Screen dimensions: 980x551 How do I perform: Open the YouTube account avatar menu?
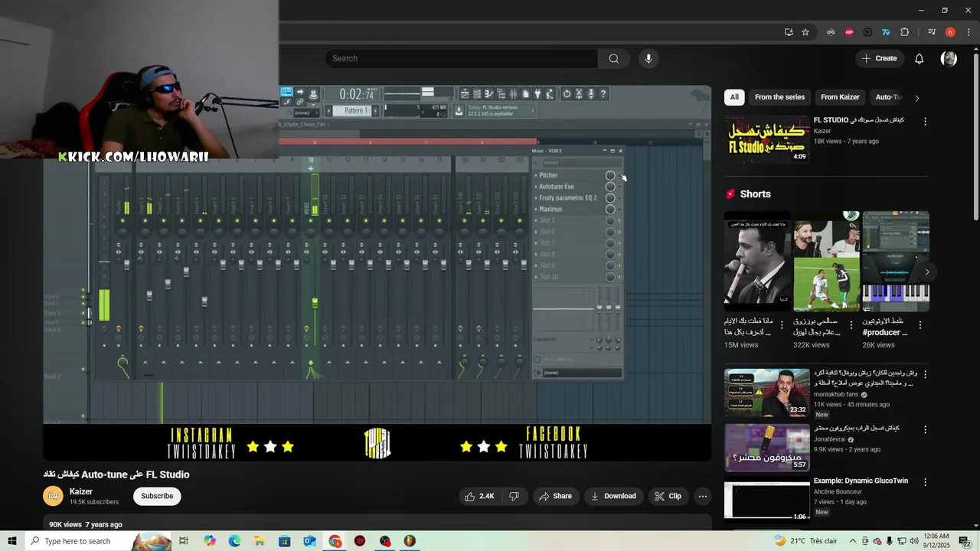[949, 58]
